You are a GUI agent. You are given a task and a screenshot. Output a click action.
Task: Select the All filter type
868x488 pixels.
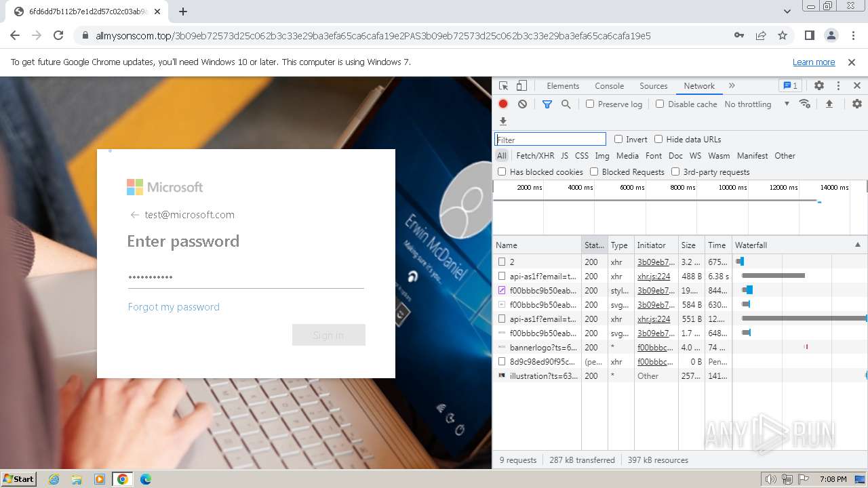(x=502, y=156)
